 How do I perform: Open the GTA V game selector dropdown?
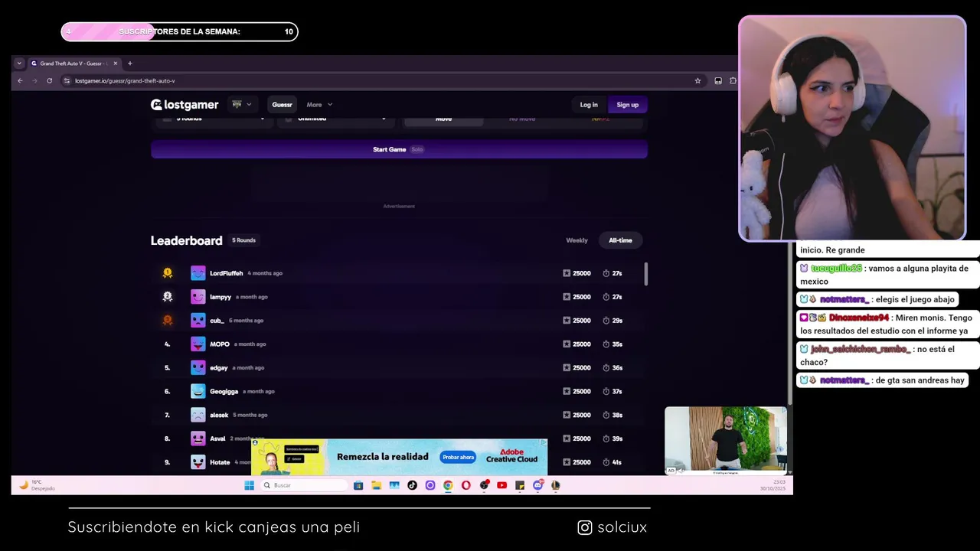tap(242, 105)
